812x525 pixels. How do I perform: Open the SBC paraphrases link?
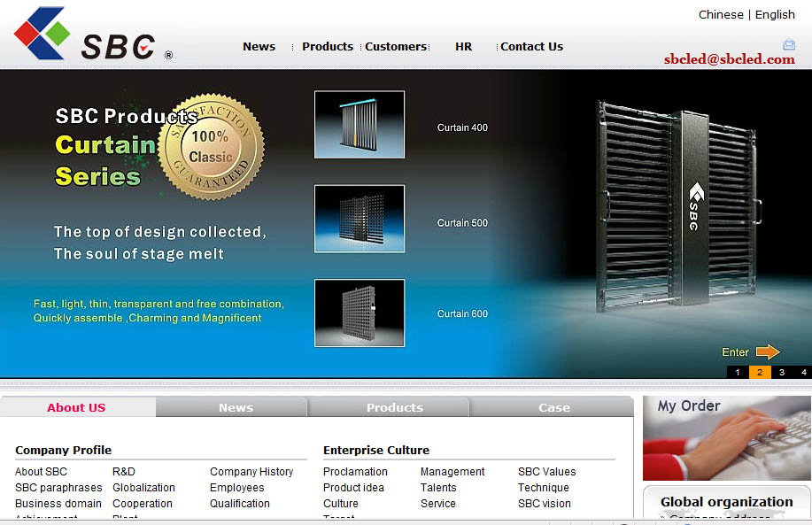58,488
